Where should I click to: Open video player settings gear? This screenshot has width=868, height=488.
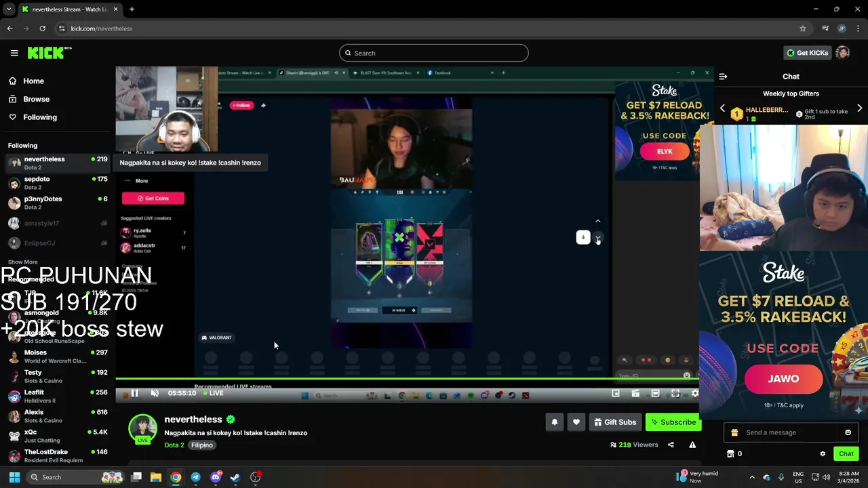694,393
